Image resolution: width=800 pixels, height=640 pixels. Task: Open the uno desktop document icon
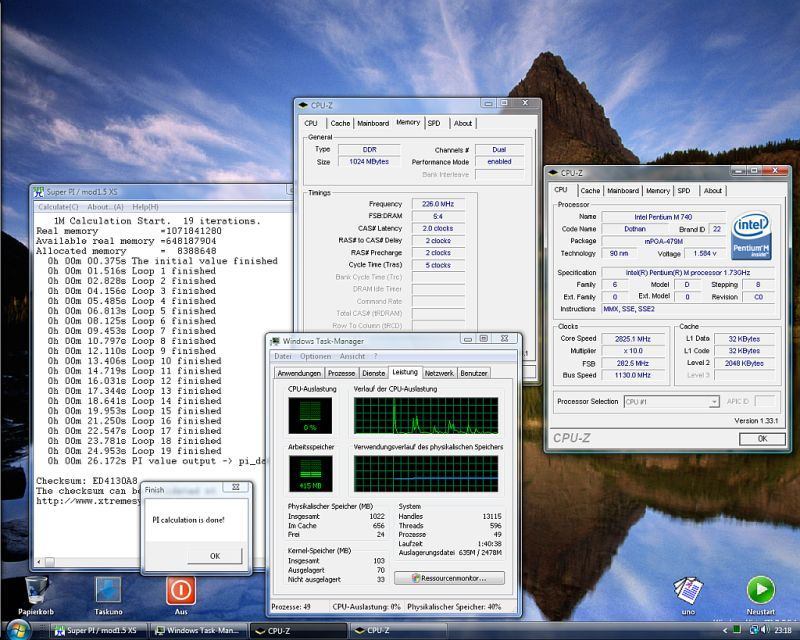(688, 591)
